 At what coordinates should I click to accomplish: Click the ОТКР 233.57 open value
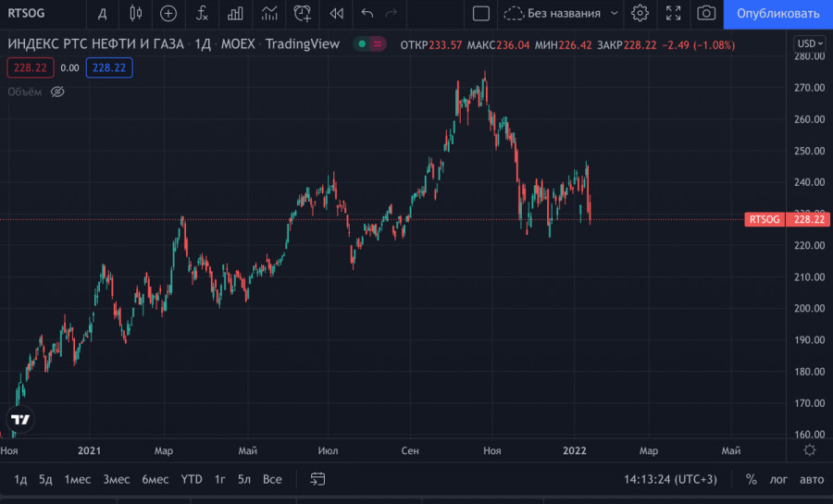[x=430, y=45]
